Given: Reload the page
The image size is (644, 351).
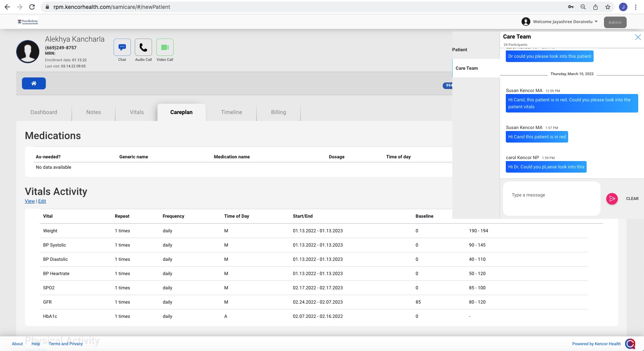Looking at the screenshot, I should [32, 7].
